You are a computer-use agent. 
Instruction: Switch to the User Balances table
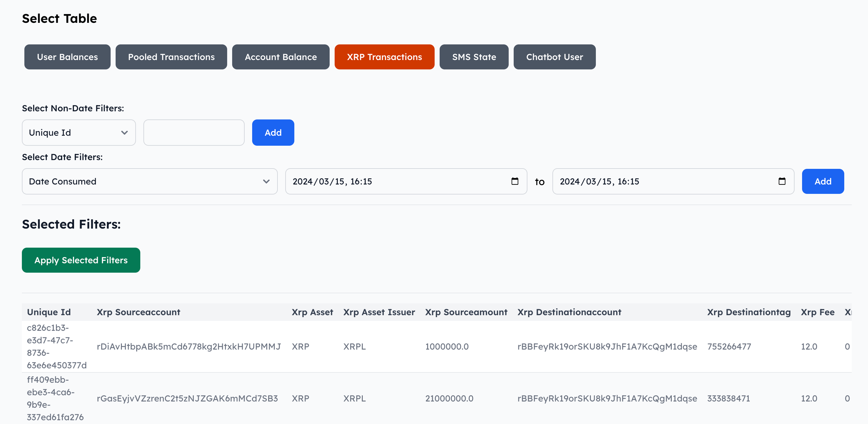67,57
